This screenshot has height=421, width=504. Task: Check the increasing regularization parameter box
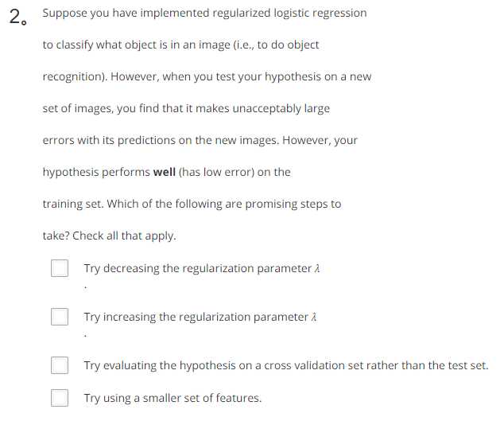(60, 317)
